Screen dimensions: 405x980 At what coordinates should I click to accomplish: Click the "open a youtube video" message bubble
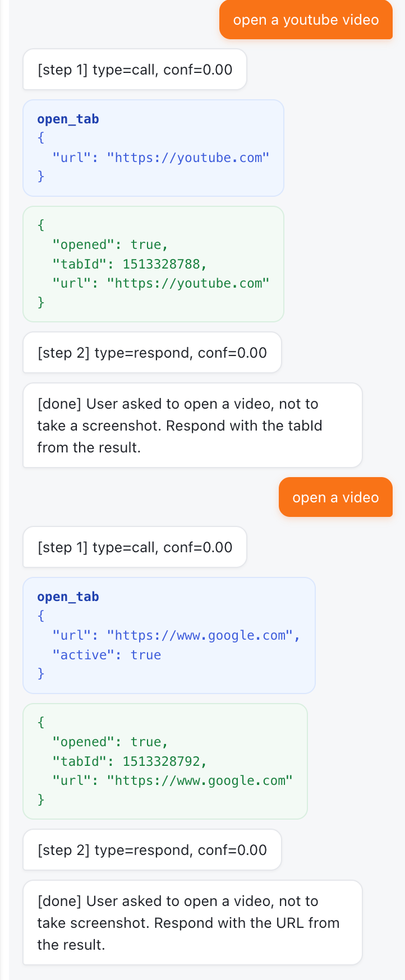coord(306,20)
